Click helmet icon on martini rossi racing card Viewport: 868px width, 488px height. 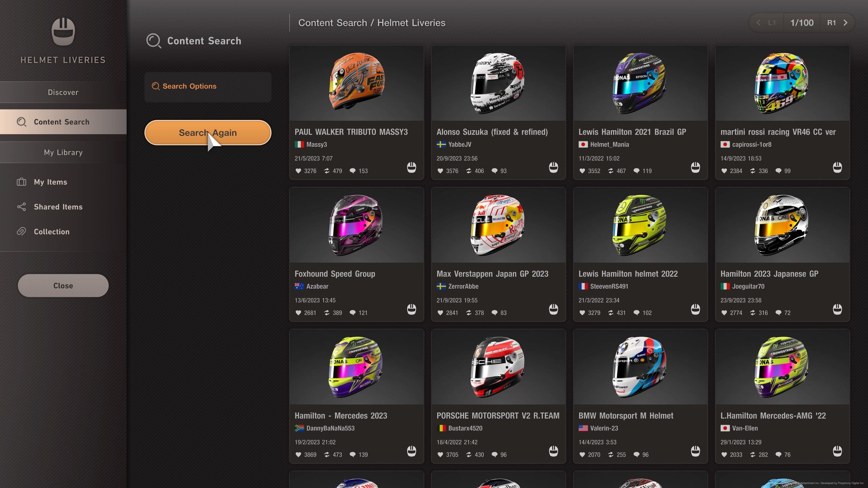pyautogui.click(x=837, y=167)
